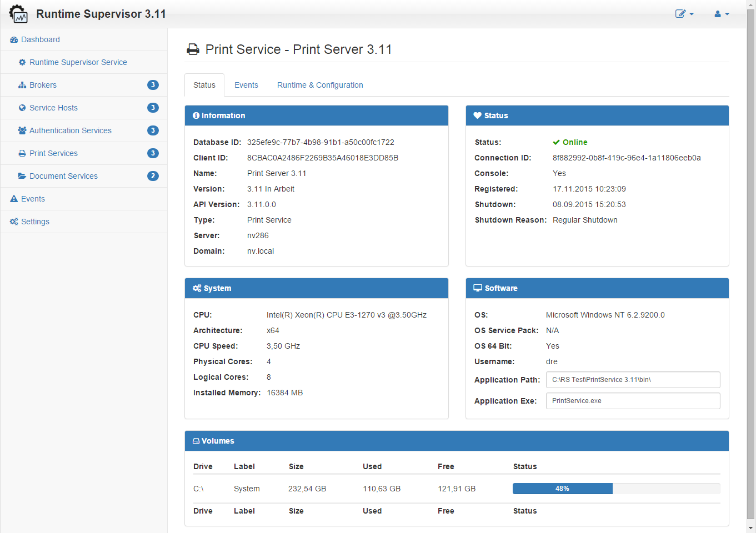Click the Settings gears icon in sidebar

(14, 222)
